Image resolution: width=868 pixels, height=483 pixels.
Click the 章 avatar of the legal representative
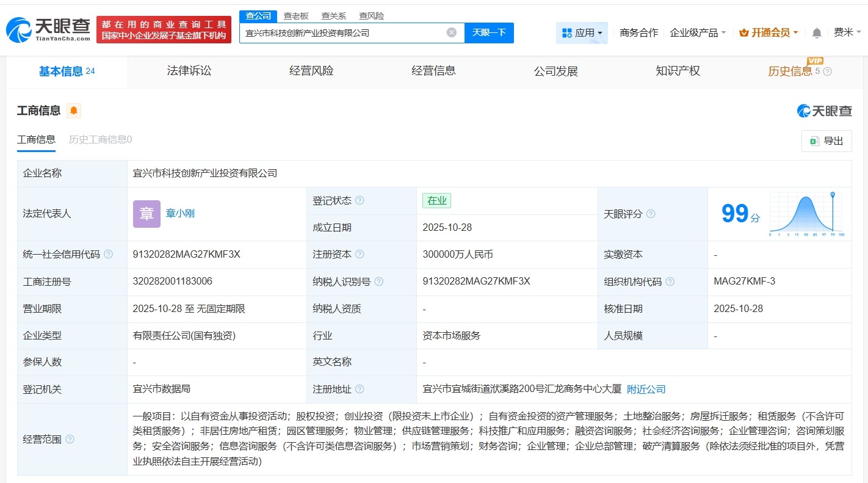coord(146,214)
